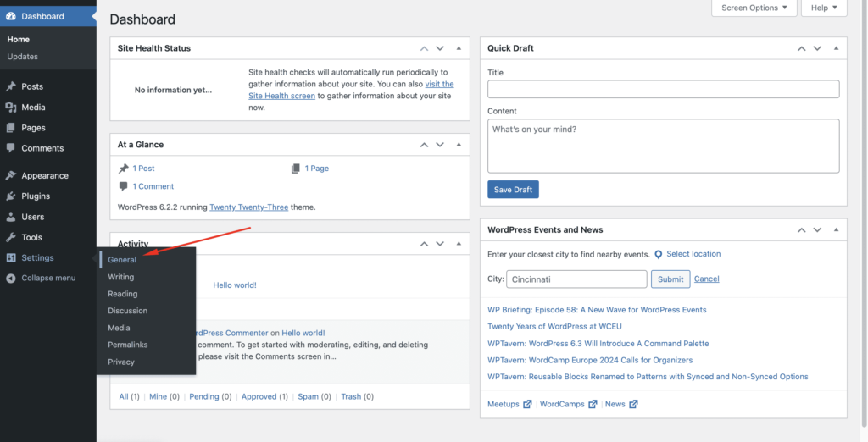The image size is (868, 442).
Task: Move Site Health Status panel down
Action: (440, 48)
